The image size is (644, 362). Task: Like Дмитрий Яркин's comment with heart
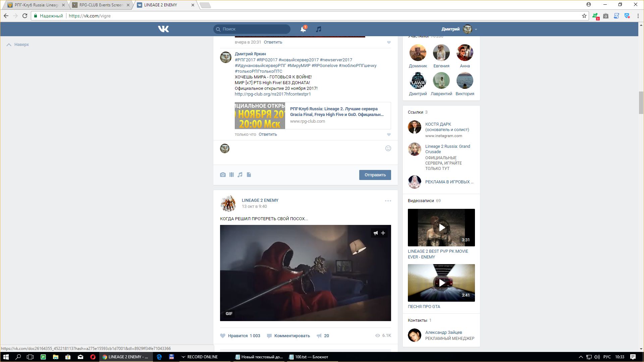tap(389, 135)
